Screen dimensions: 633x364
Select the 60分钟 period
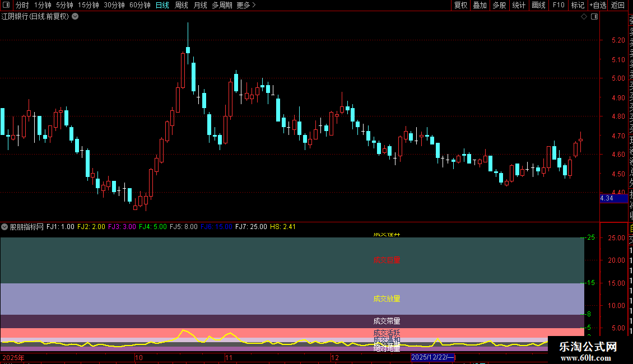140,5
